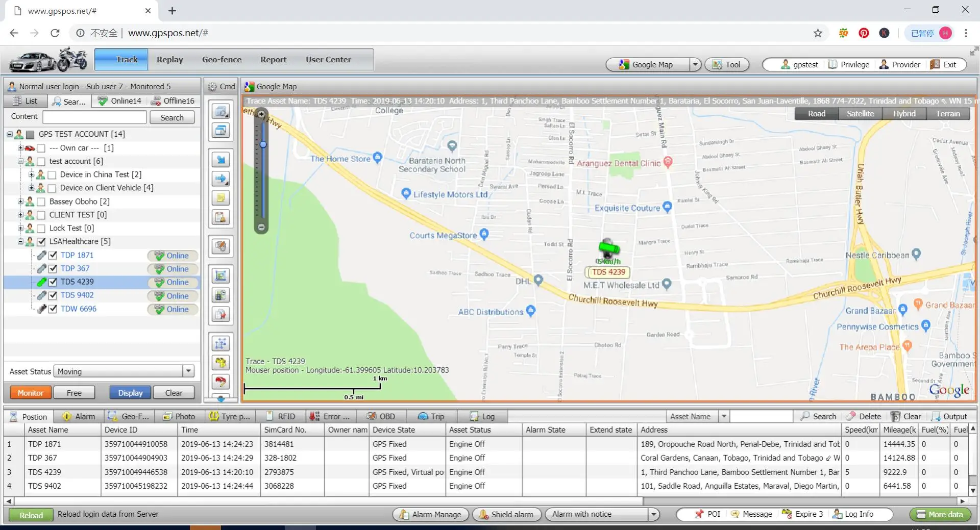
Task: Uncheck the TDP 1871 checkbox
Action: pyautogui.click(x=53, y=255)
